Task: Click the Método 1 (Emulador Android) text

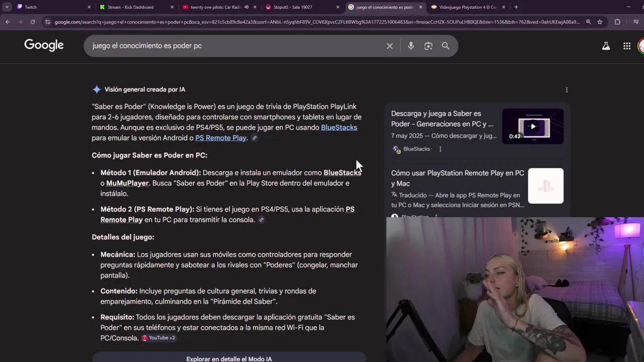Action: click(150, 172)
